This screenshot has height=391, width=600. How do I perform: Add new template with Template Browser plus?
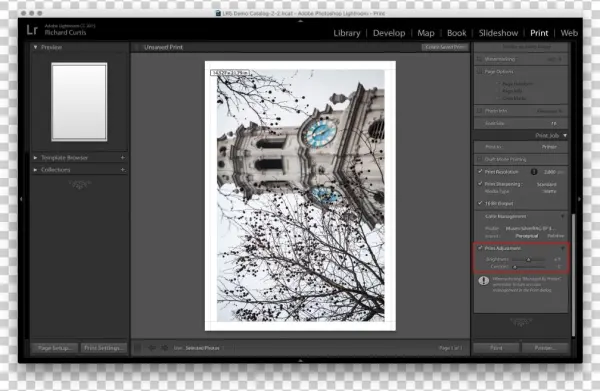[123, 158]
